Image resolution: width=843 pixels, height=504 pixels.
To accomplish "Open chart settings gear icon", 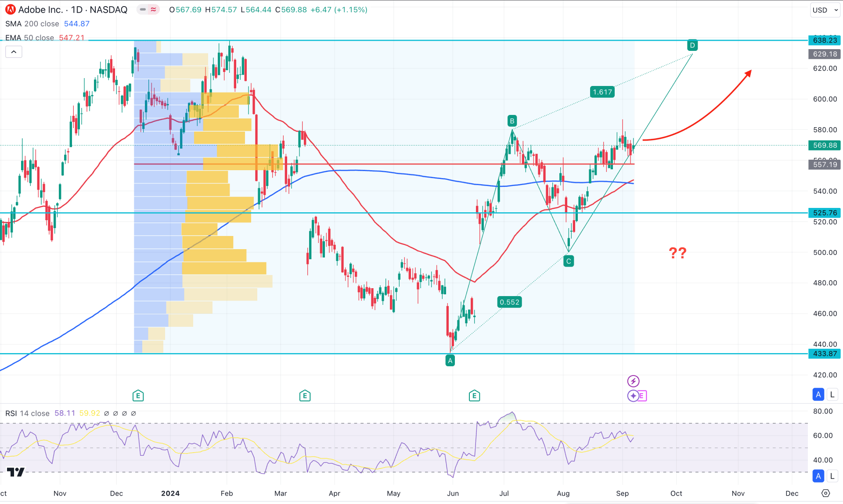I will (x=825, y=493).
